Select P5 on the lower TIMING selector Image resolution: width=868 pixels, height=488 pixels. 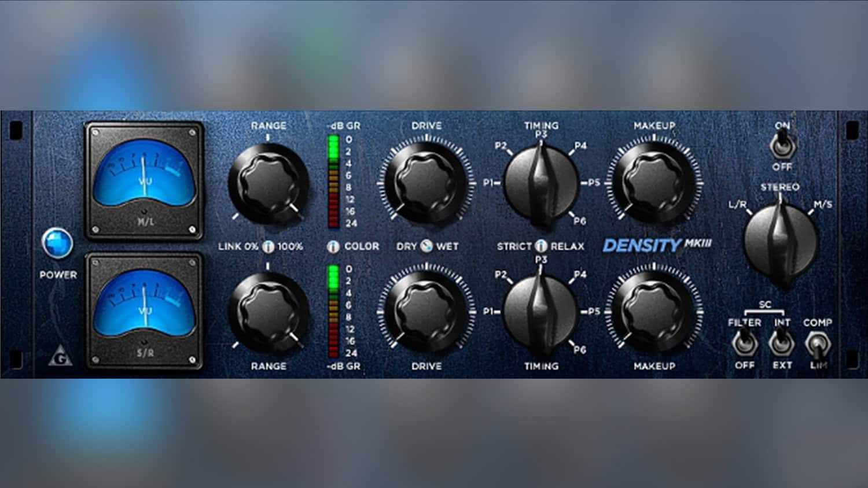coord(594,311)
